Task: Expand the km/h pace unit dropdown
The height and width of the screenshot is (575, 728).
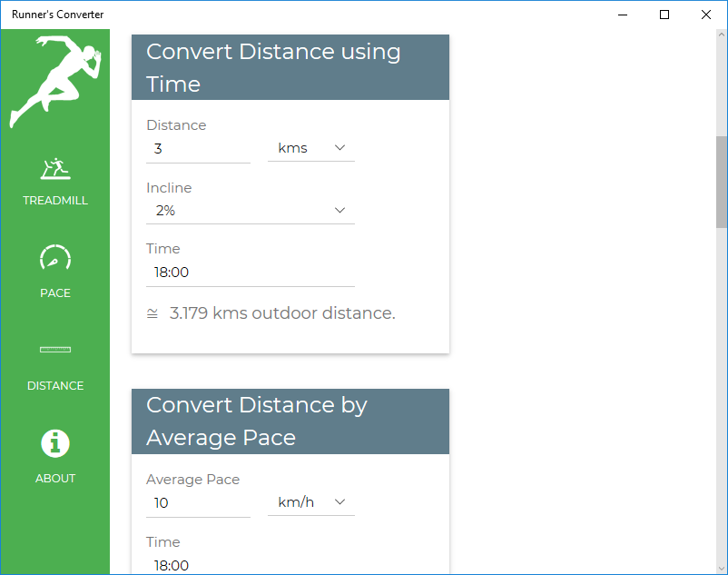Action: [311, 502]
